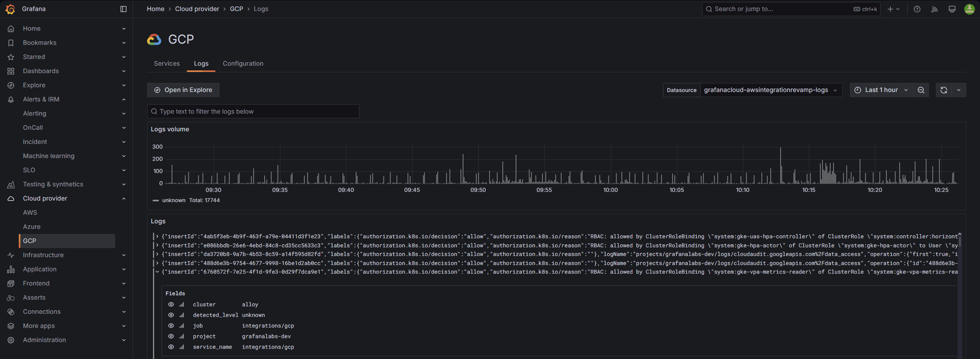Viewport: 980px width, 359px height.
Task: Switch to the Services tab
Action: click(167, 63)
